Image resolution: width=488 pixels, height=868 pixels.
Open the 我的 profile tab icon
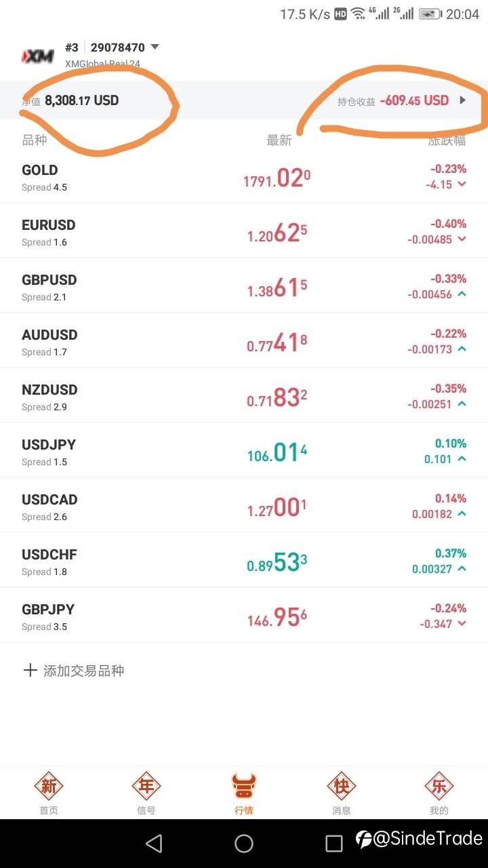point(439,787)
